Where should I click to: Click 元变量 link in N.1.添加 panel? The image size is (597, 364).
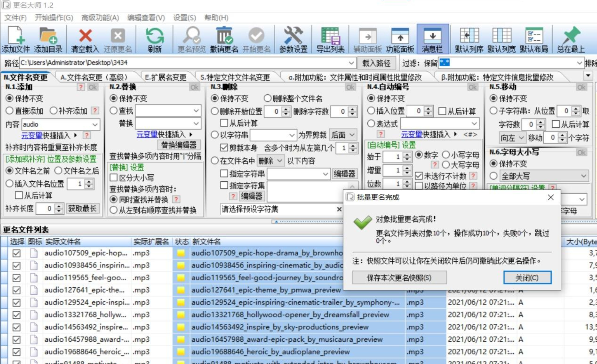(32, 135)
